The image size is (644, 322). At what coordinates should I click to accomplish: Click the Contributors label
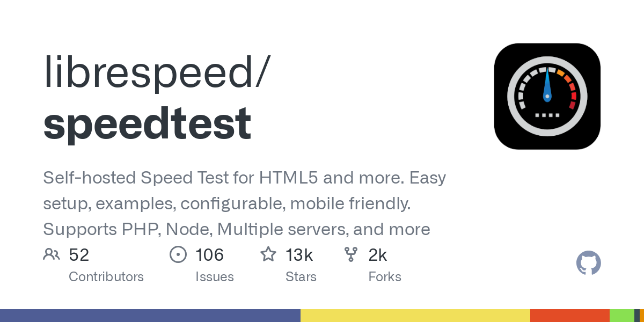[x=106, y=277]
